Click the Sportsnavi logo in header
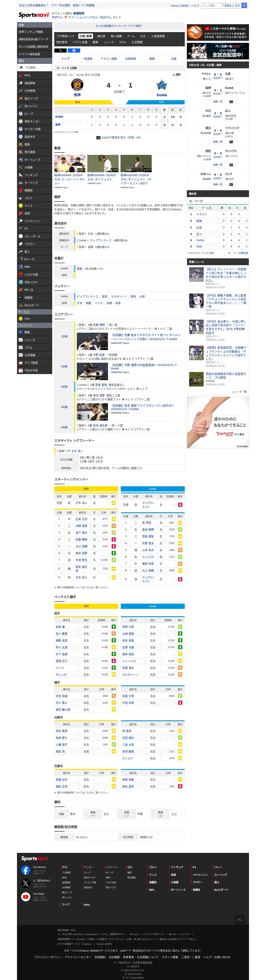The width and height of the screenshot is (266, 980). (x=34, y=15)
